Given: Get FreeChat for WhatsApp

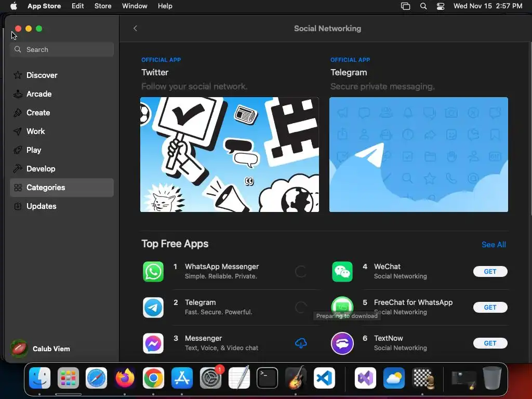Looking at the screenshot, I should click(490, 308).
